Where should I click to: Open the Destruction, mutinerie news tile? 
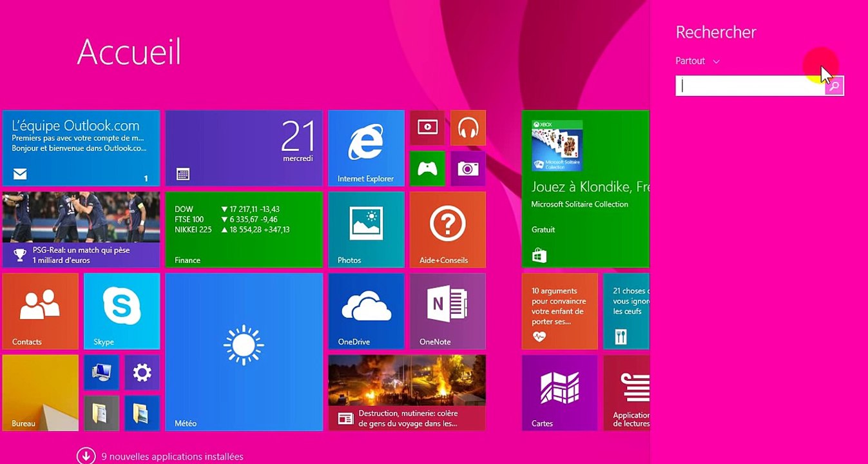pos(407,392)
